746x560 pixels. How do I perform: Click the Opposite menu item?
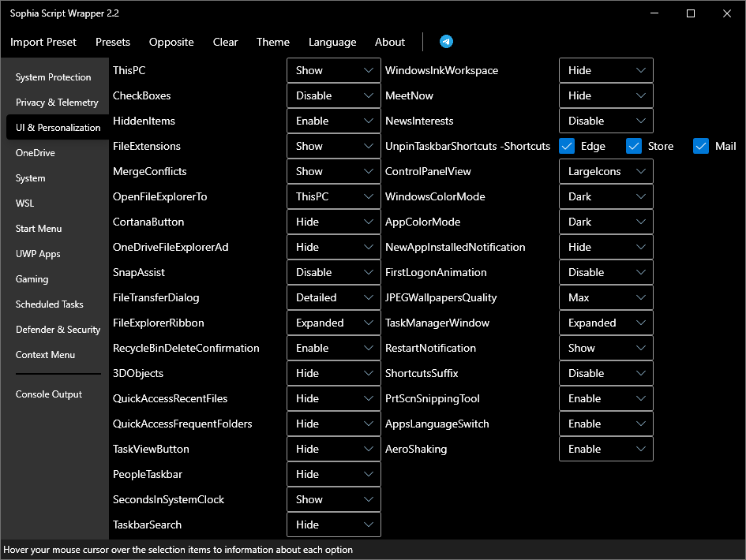click(171, 42)
